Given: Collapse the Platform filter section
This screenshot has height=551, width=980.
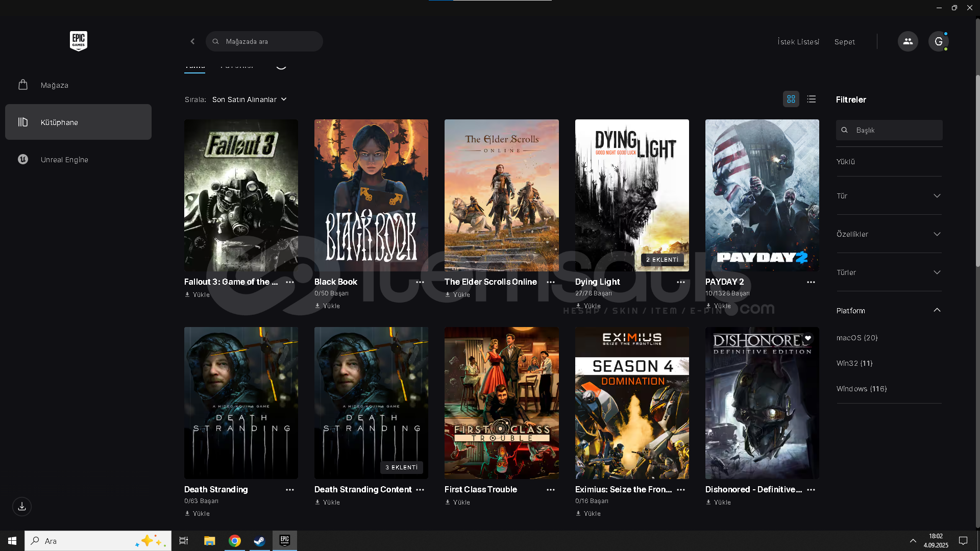Looking at the screenshot, I should 889,311.
